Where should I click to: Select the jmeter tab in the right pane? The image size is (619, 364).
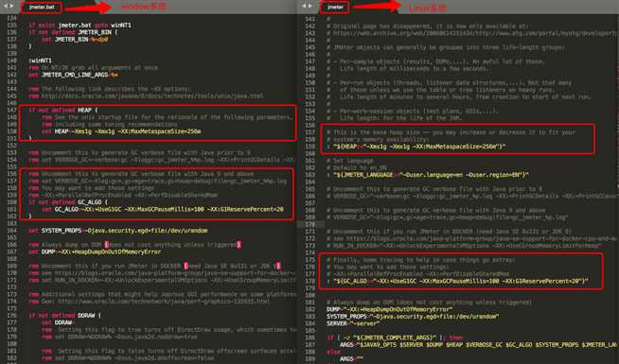pyautogui.click(x=335, y=8)
